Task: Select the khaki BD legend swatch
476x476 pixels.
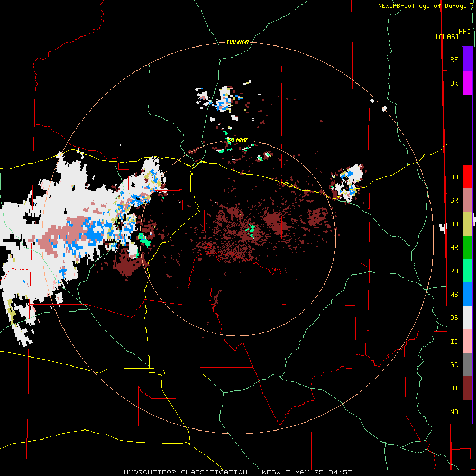Action: [x=467, y=224]
